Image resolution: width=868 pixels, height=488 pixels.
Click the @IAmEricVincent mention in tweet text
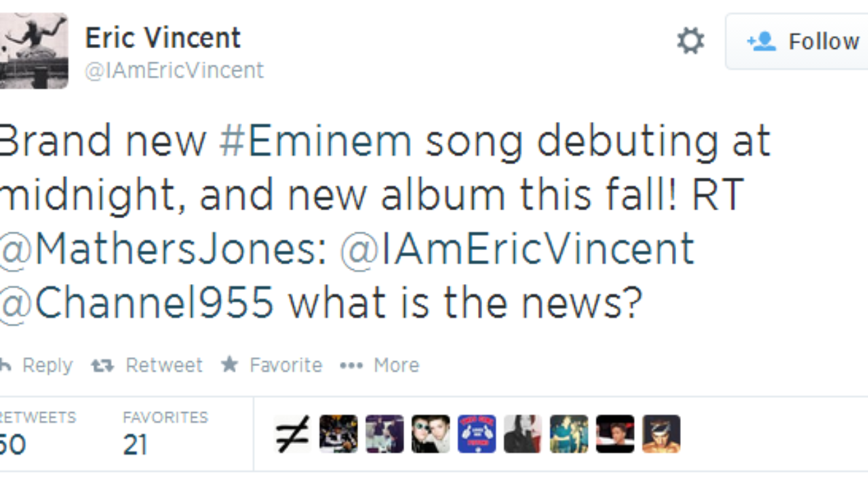(517, 249)
